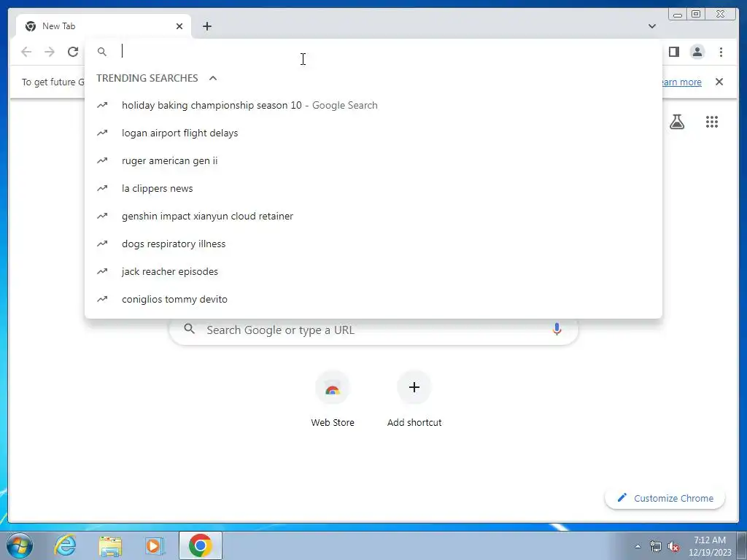This screenshot has height=560, width=747.
Task: Click the Chrome taskbar icon
Action: point(201,545)
